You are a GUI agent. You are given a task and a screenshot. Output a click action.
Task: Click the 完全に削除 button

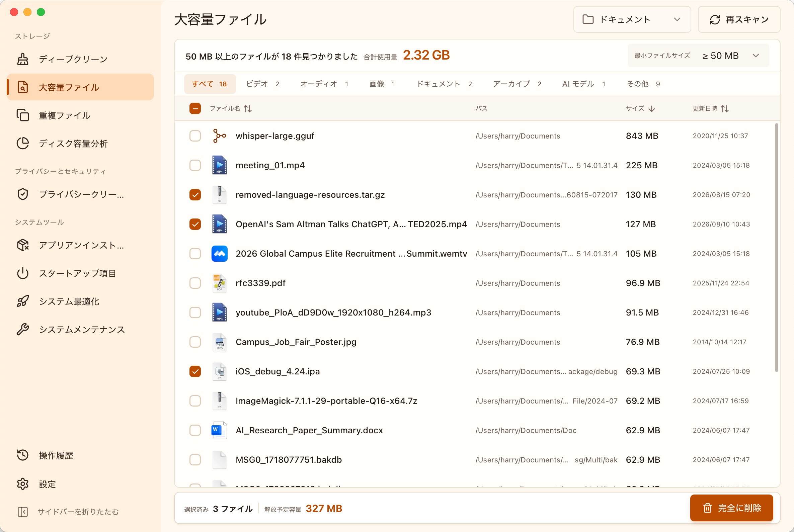coord(731,508)
